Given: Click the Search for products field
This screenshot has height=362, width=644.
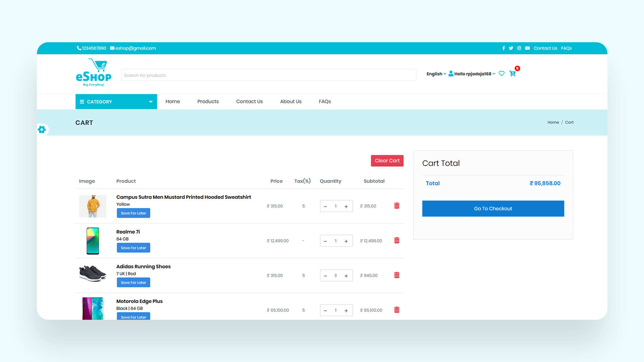Looking at the screenshot, I should pos(268,75).
